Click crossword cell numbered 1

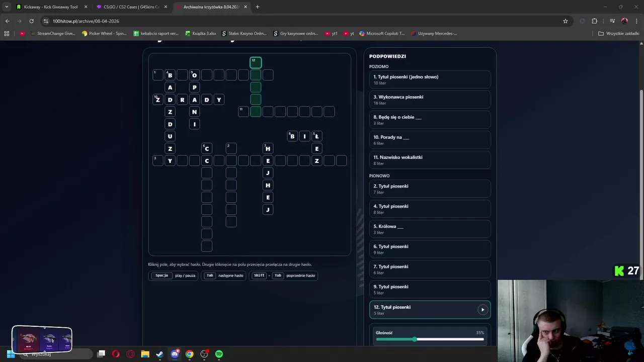(158, 75)
